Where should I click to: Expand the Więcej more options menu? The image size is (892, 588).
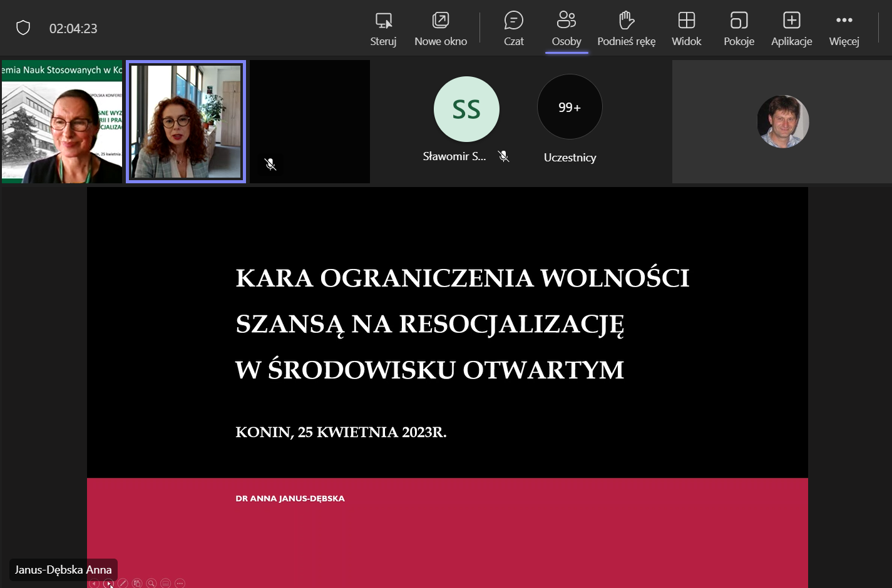(844, 29)
